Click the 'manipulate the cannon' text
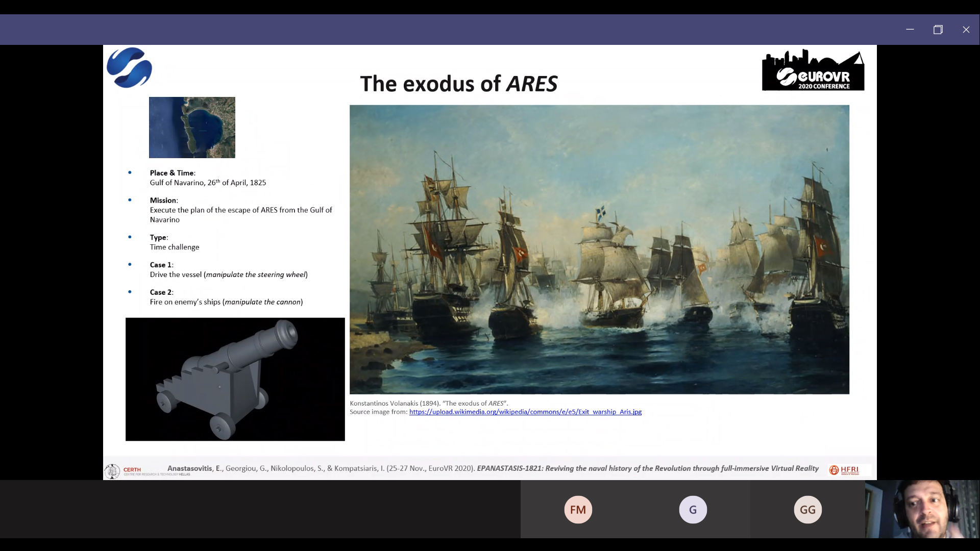This screenshot has height=551, width=980. point(263,302)
